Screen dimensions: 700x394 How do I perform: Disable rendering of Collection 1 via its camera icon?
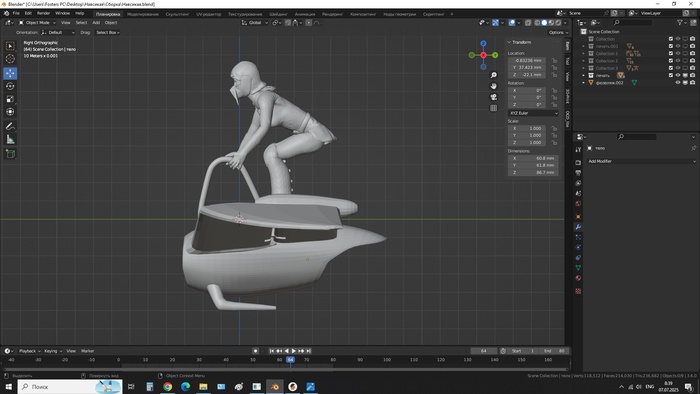click(x=692, y=54)
